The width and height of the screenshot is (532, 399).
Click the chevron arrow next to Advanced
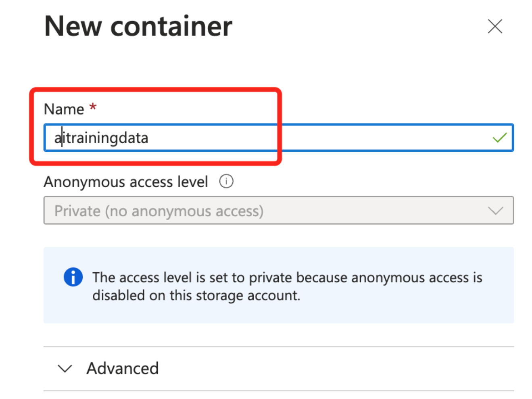click(65, 368)
